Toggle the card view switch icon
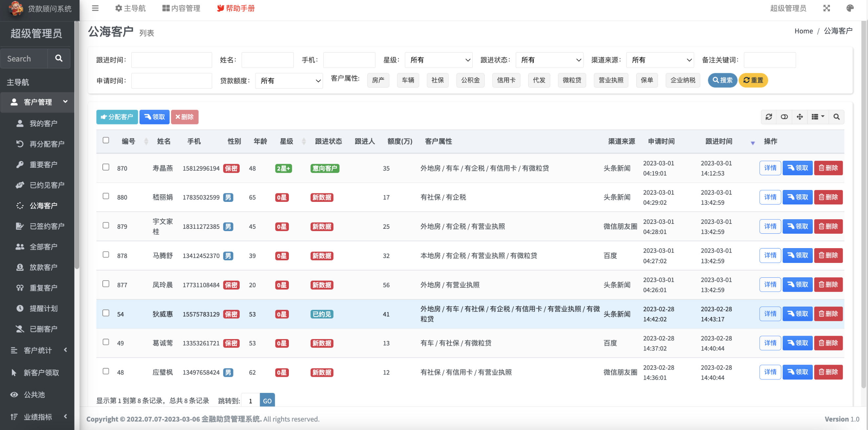Screen dimensions: 868x430 coord(784,117)
